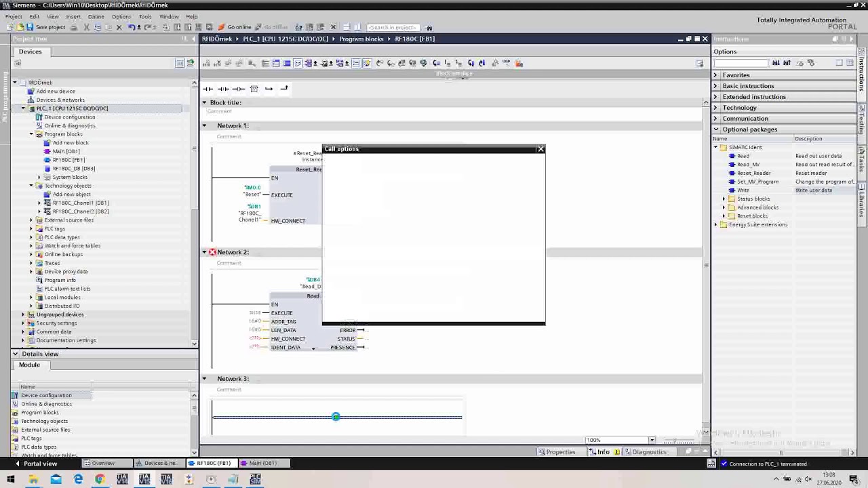The width and height of the screenshot is (868, 488).
Task: Open Online & diagnostics under PLC_1
Action: click(69, 125)
